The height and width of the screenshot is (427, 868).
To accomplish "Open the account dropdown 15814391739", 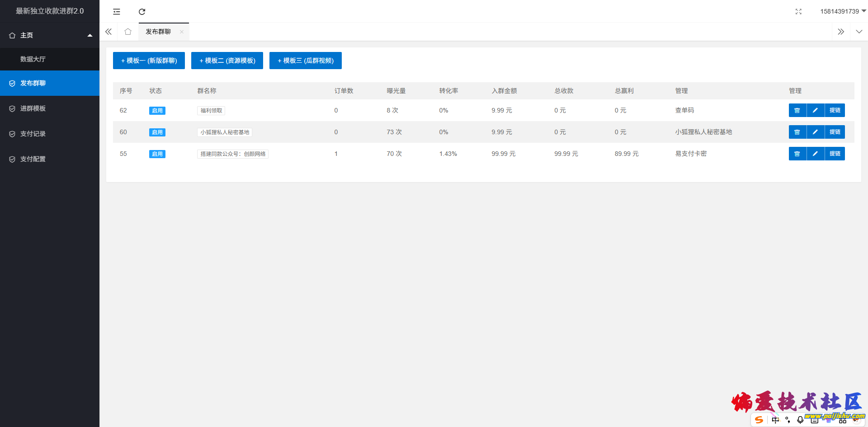I will 843,11.
